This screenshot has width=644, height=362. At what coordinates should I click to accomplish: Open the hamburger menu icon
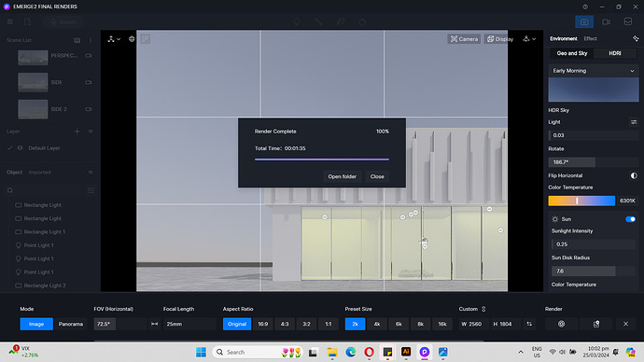coord(10,21)
